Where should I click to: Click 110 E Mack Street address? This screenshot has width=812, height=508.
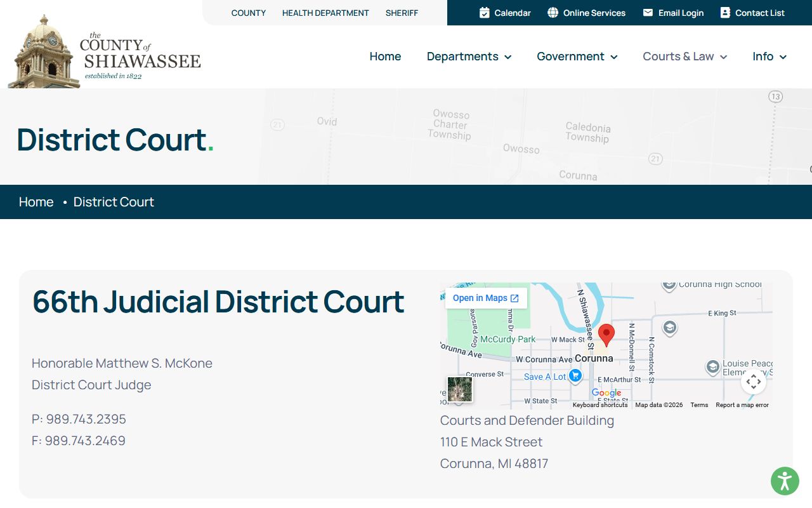pyautogui.click(x=492, y=442)
